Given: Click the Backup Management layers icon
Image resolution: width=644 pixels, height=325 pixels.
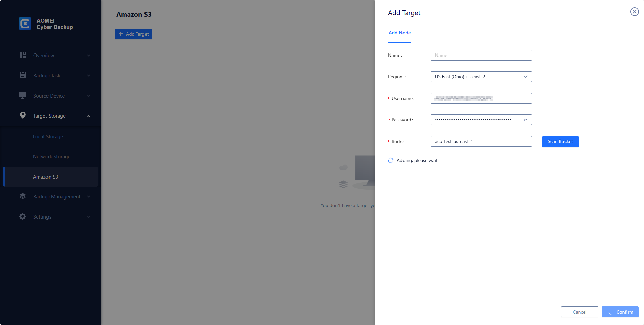Looking at the screenshot, I should 23,196.
